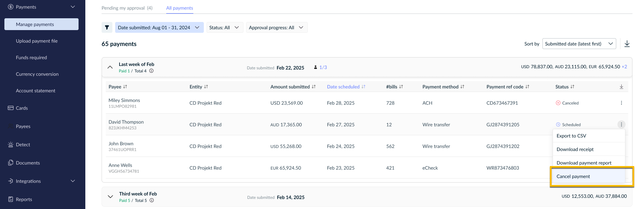Click info icon next to Total 5

coord(152,201)
